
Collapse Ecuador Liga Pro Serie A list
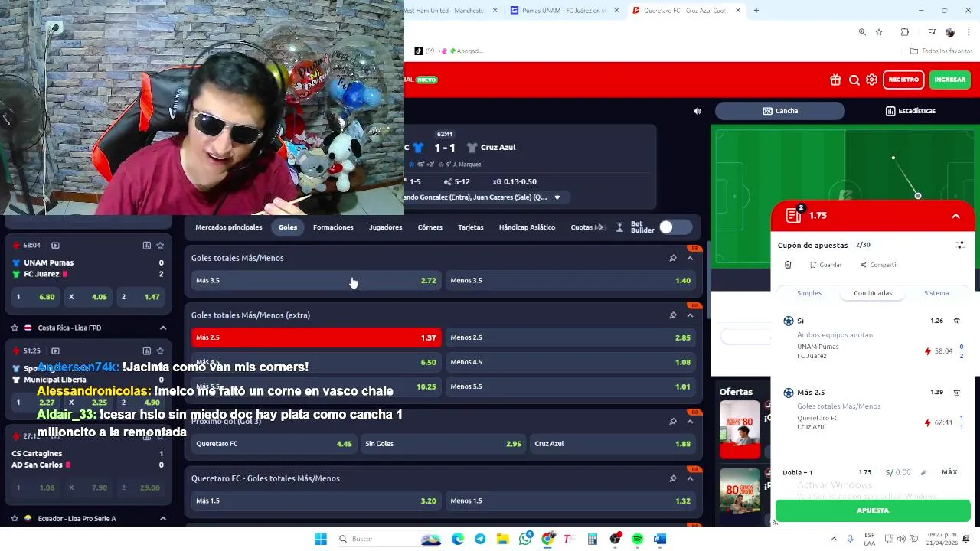coord(163,518)
